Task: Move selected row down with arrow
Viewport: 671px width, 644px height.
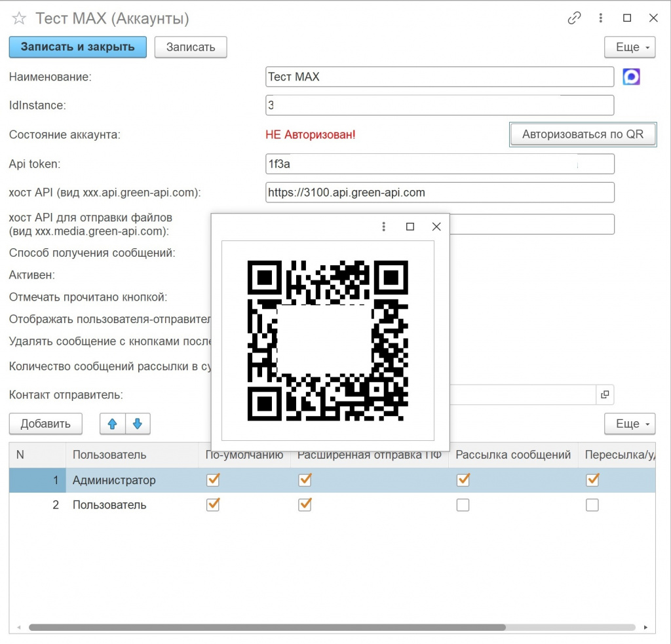Action: (138, 424)
